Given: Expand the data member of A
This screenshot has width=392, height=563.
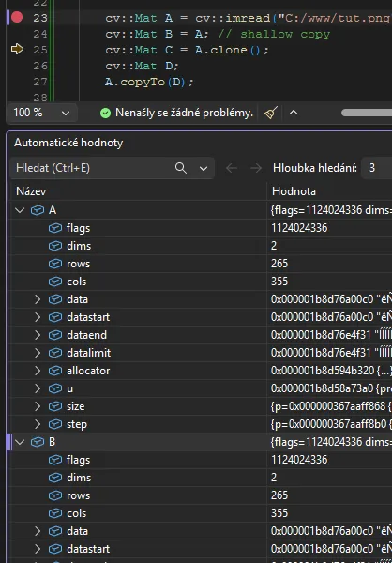Looking at the screenshot, I should (x=38, y=299).
